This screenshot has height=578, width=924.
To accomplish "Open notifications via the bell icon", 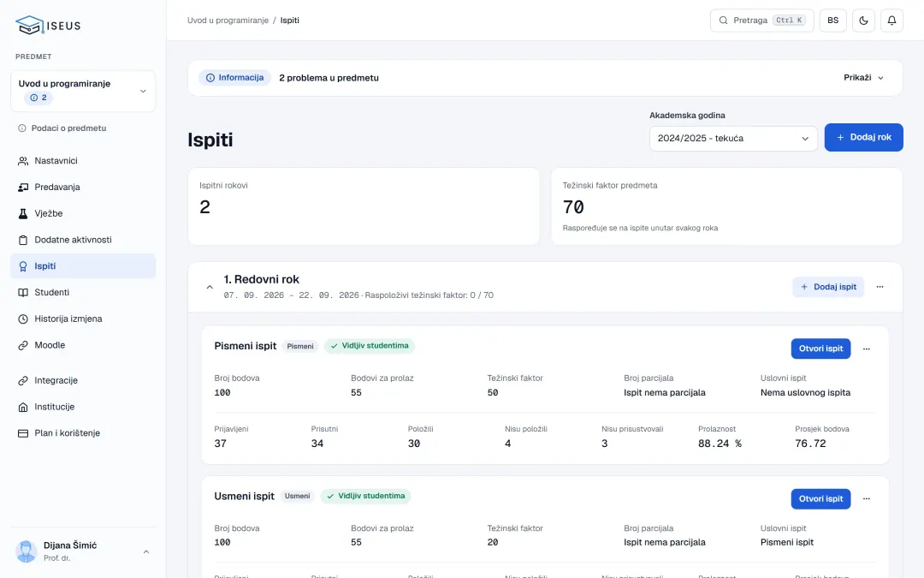I will 891,21.
